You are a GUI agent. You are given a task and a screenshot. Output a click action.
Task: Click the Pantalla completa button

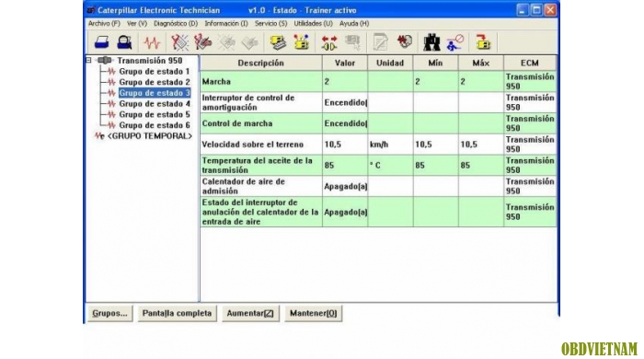tap(177, 313)
